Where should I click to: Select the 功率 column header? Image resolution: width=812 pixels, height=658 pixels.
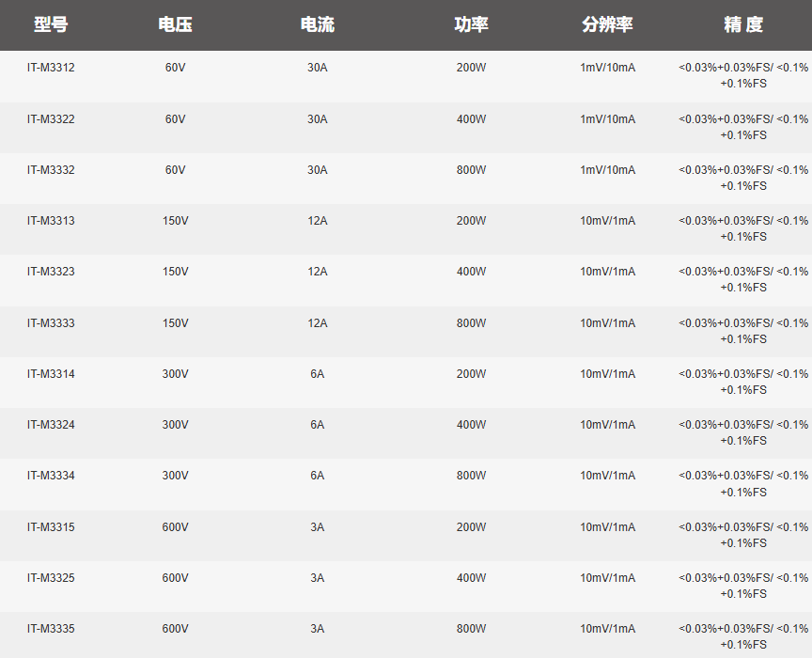(471, 24)
